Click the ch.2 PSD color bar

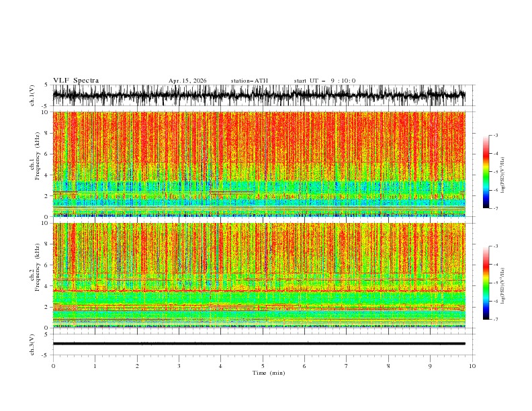point(486,283)
